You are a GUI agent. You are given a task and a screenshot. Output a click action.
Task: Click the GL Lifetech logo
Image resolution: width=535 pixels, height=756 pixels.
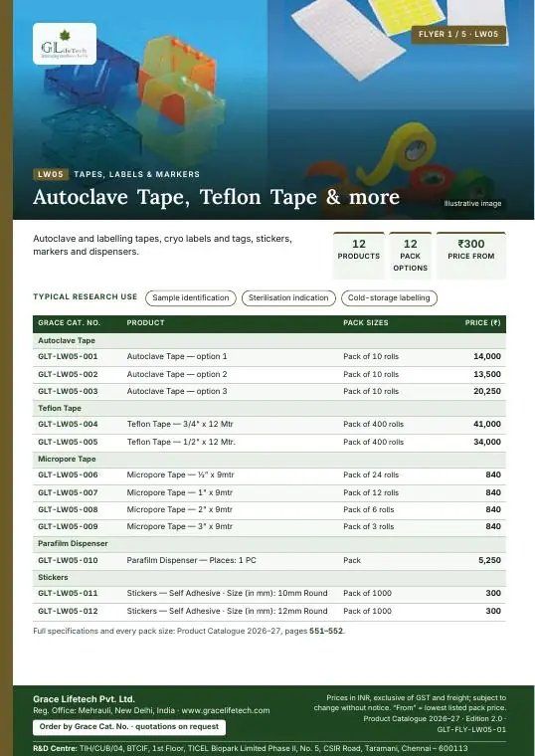click(65, 44)
